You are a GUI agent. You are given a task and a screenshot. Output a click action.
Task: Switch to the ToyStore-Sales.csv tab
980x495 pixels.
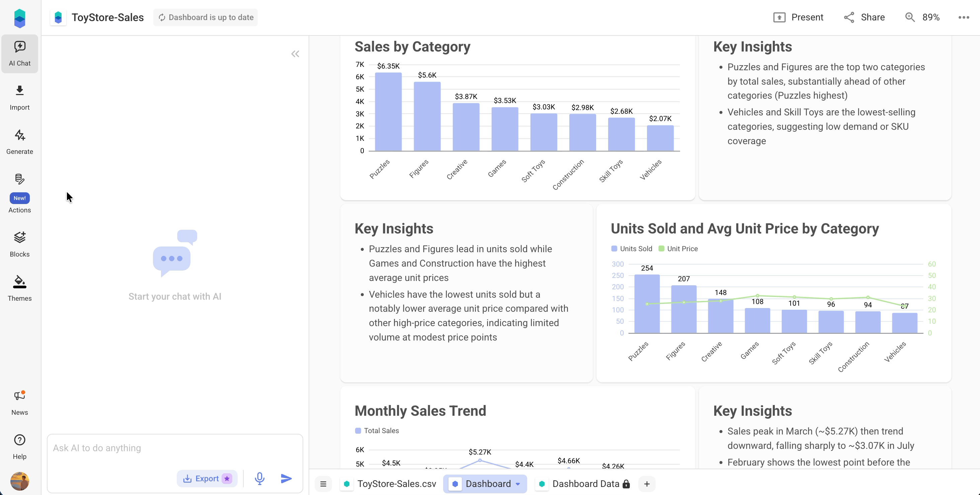point(397,484)
